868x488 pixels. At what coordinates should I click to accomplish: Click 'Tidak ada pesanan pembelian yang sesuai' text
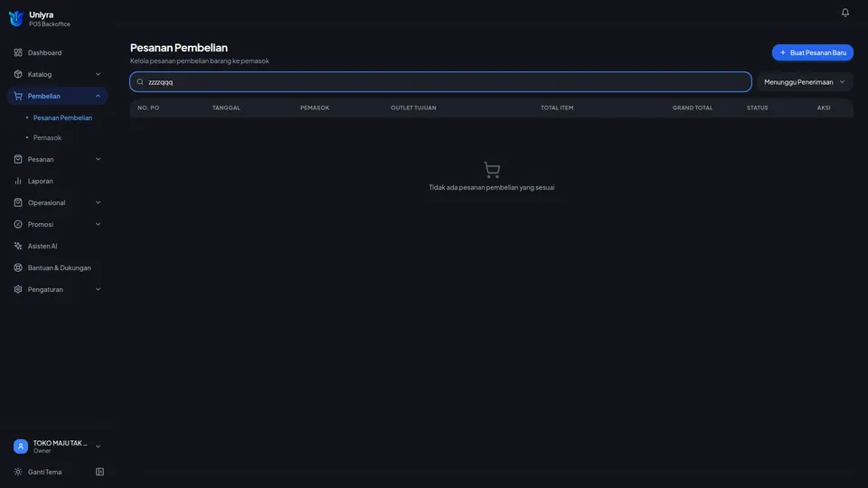pos(492,188)
